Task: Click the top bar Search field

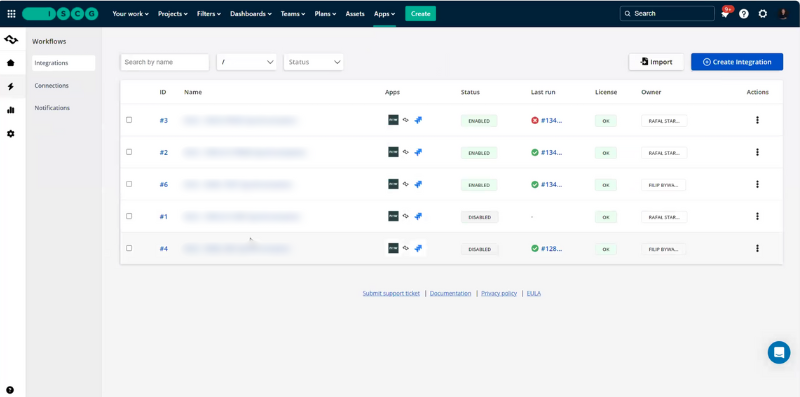Action: tap(667, 14)
